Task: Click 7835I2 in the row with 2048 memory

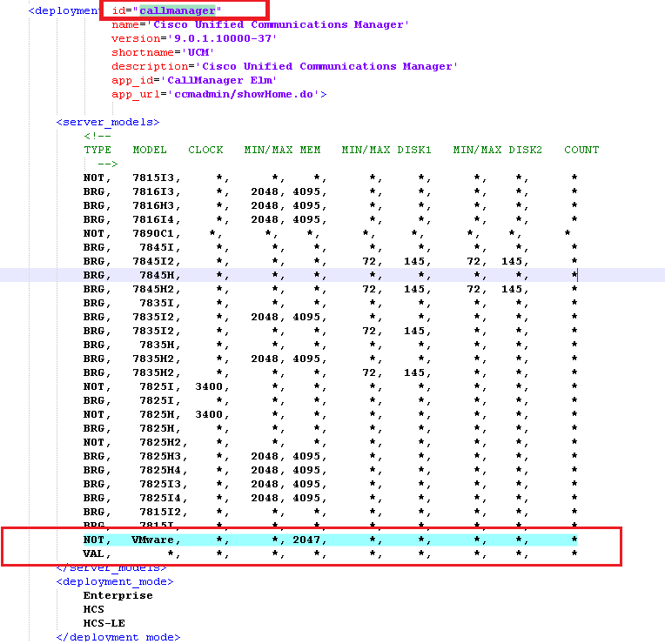Action: pos(153,318)
